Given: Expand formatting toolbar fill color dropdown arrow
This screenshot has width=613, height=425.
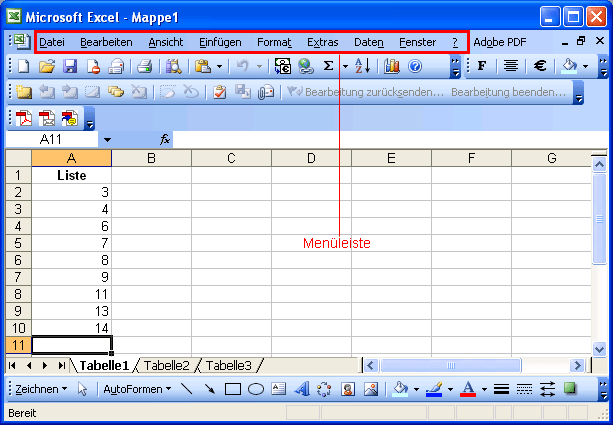Looking at the screenshot, I should pyautogui.click(x=585, y=66).
